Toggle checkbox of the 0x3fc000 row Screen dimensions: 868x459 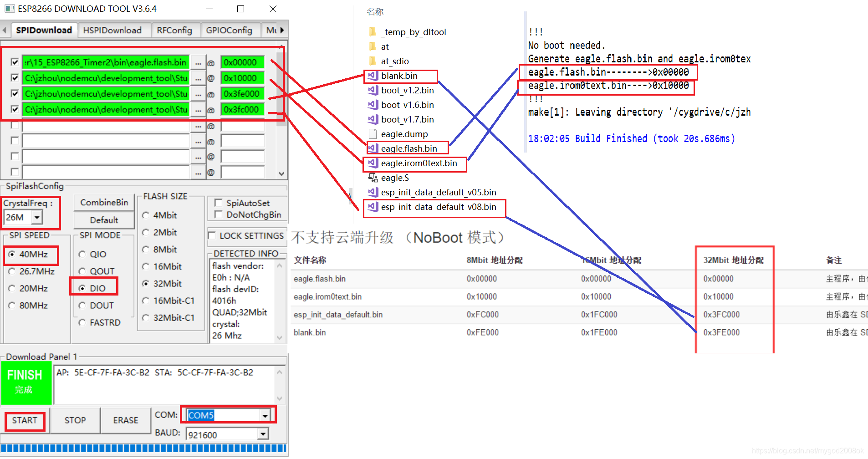[x=15, y=110]
